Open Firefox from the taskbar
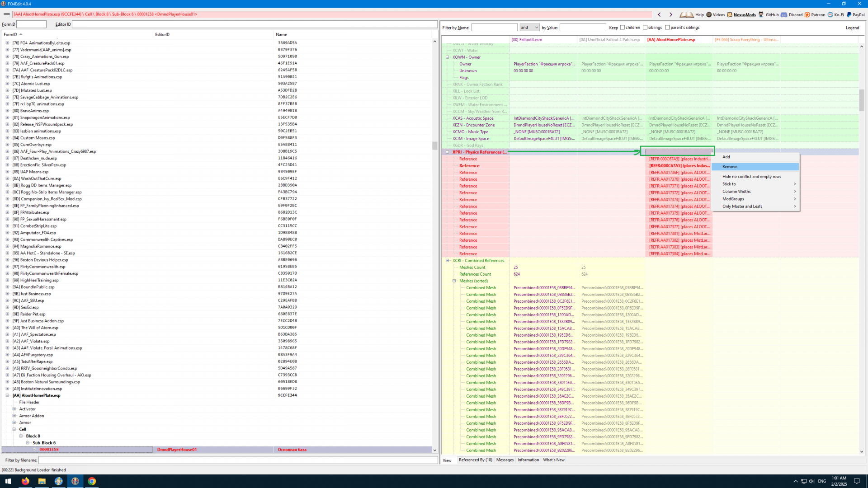The height and width of the screenshot is (488, 868). click(25, 481)
